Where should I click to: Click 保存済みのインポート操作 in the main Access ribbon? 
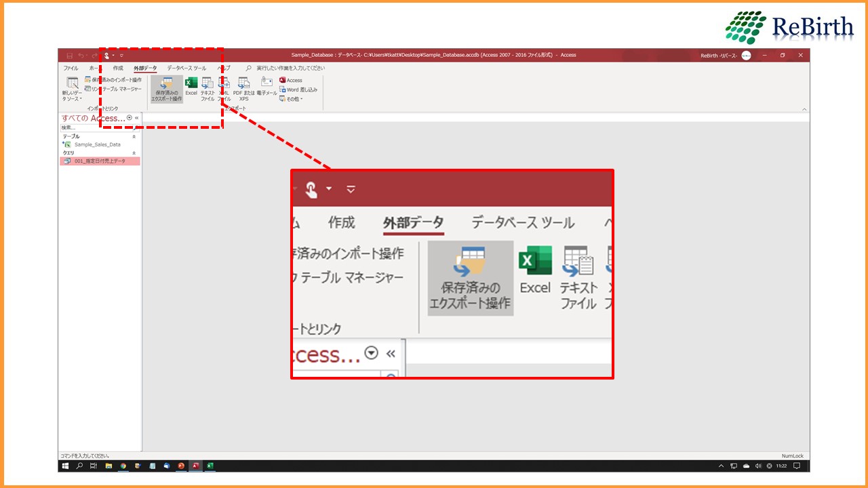[x=113, y=80]
